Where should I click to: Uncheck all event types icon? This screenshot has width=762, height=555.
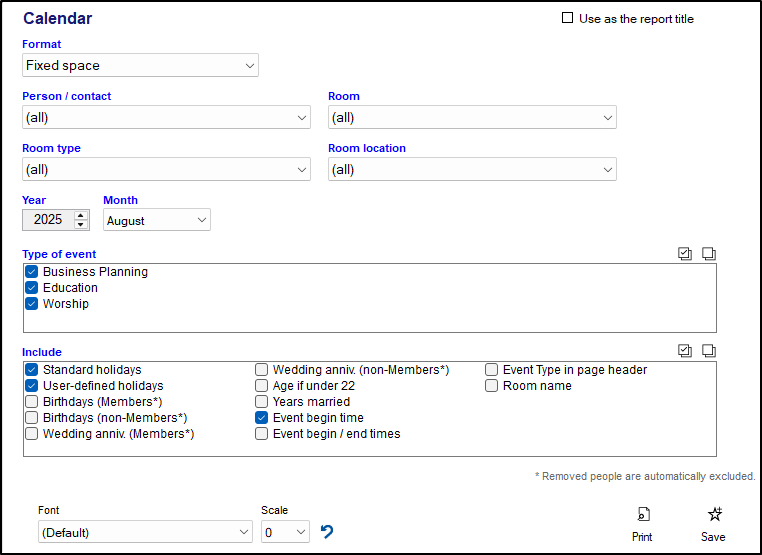coord(708,254)
